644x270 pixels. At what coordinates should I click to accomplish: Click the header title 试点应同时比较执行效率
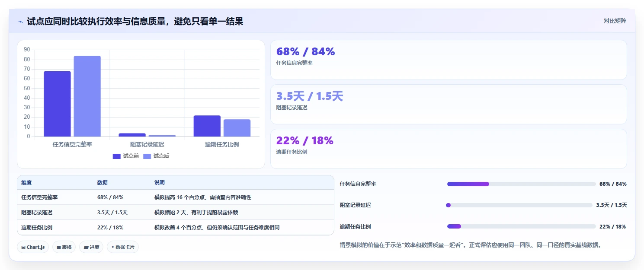(135, 21)
